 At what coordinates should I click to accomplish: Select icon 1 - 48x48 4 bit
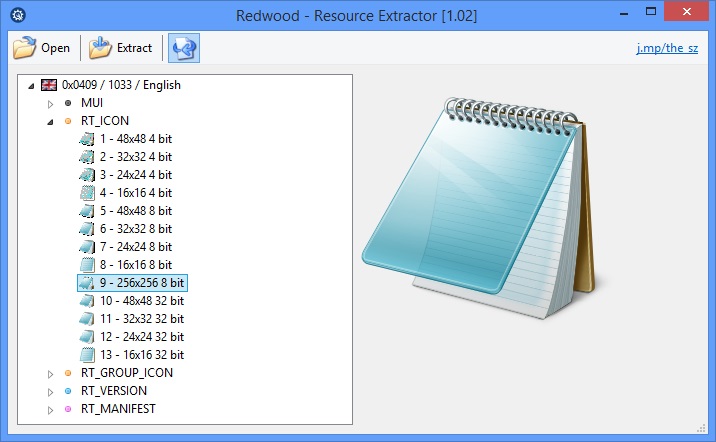tap(135, 139)
